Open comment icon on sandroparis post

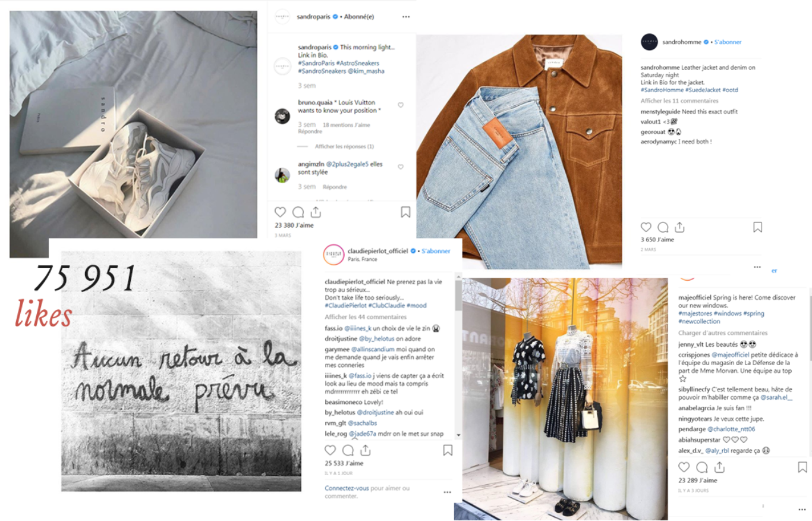point(298,212)
